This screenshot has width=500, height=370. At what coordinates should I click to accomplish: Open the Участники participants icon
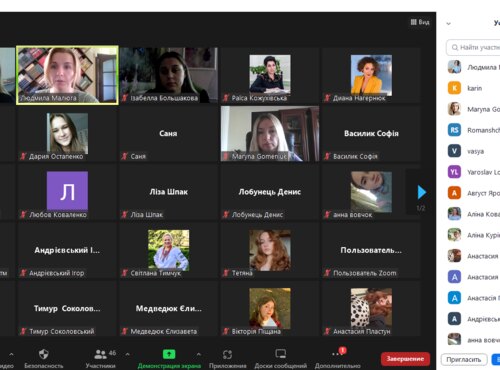[100, 354]
